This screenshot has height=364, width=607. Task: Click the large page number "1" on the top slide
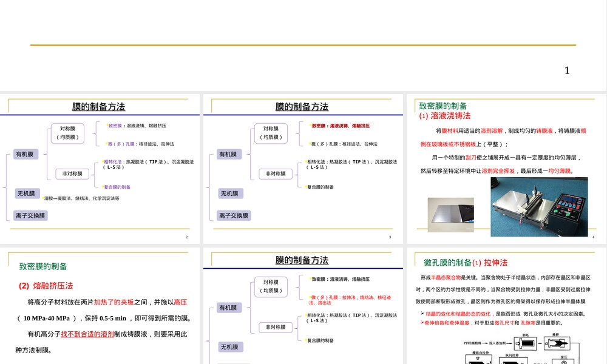pos(567,70)
